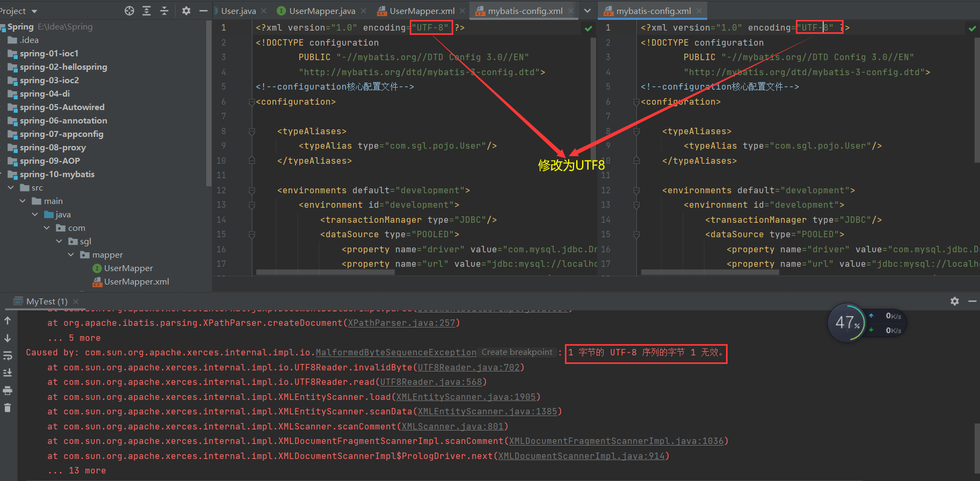Close right mybatis-config.xml tab

click(699, 11)
